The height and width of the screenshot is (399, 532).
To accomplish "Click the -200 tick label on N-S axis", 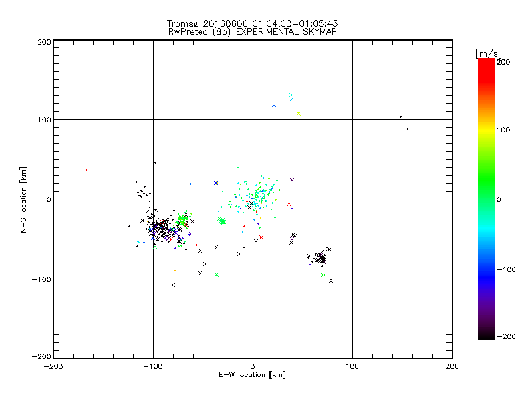I will (41, 356).
